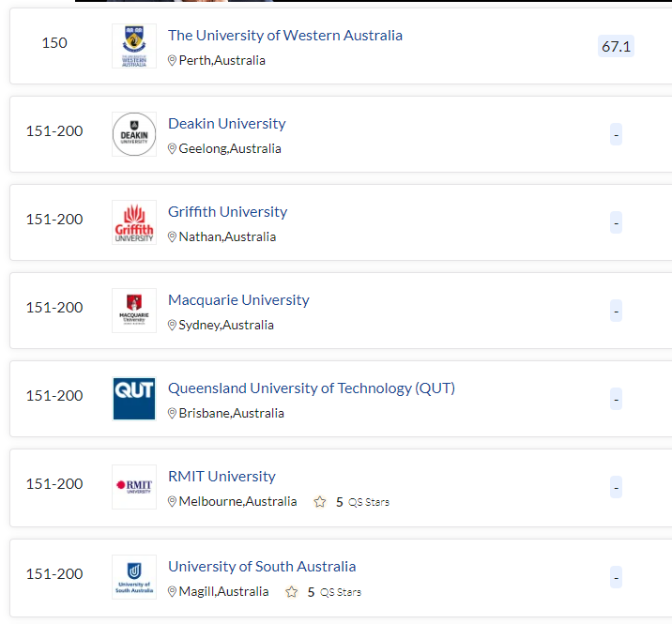Click the score dash badge for Deakin University

(x=616, y=134)
